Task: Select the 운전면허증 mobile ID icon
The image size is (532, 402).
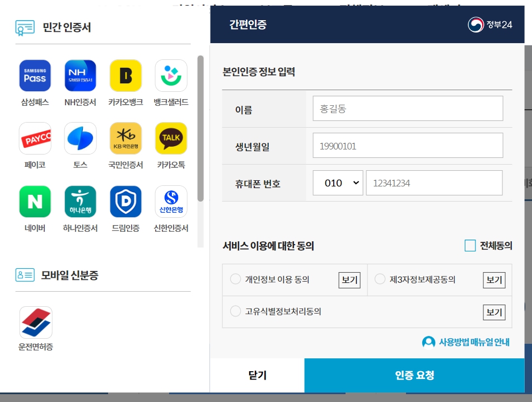Action: (36, 322)
